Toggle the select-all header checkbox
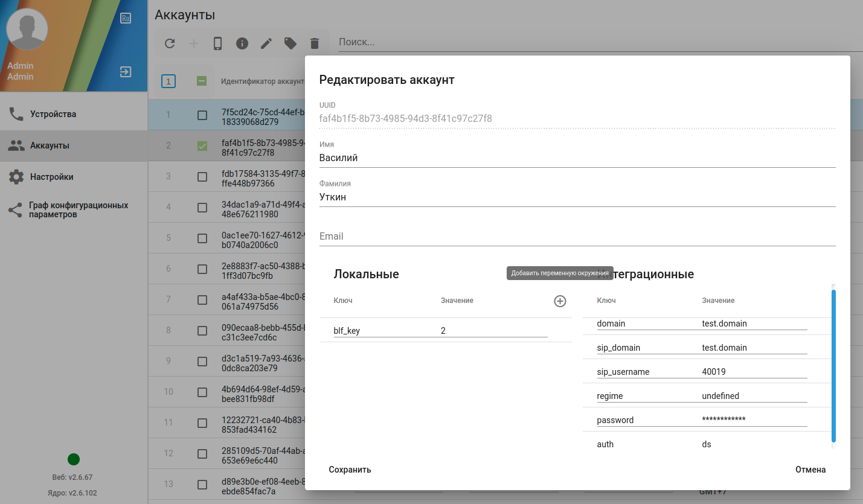Viewport: 863px width, 504px height. 202,81
